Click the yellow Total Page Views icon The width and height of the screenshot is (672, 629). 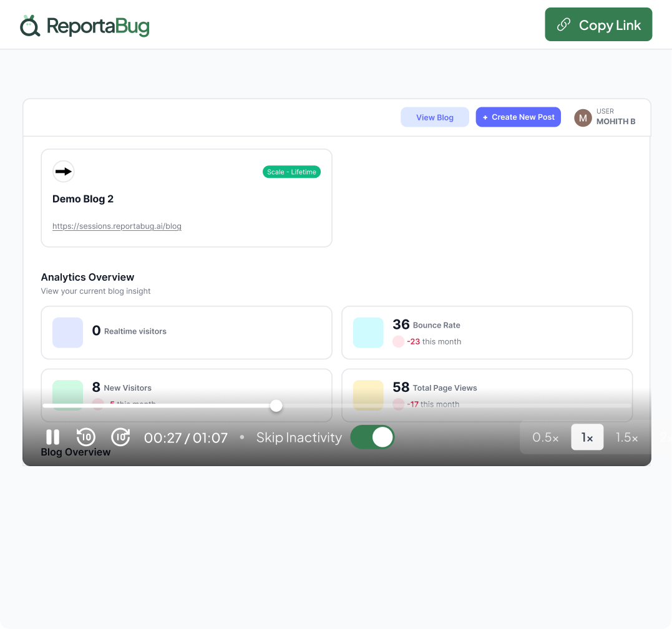368,395
